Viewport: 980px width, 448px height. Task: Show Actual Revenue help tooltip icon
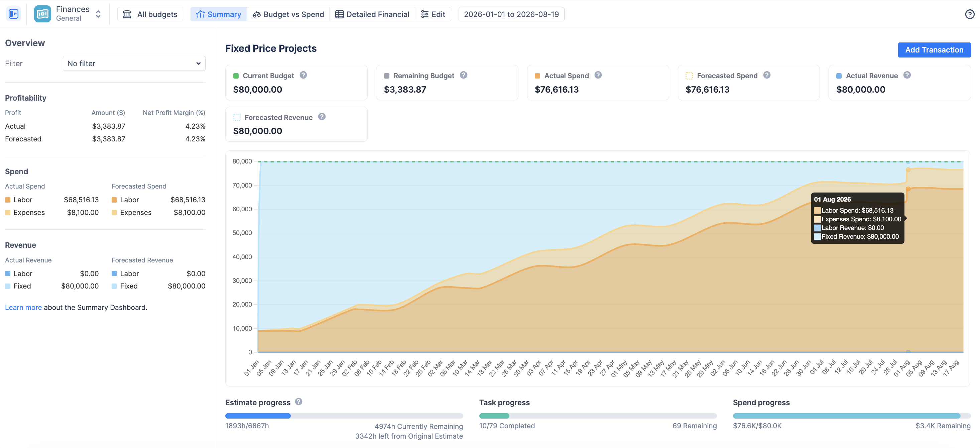click(x=907, y=75)
